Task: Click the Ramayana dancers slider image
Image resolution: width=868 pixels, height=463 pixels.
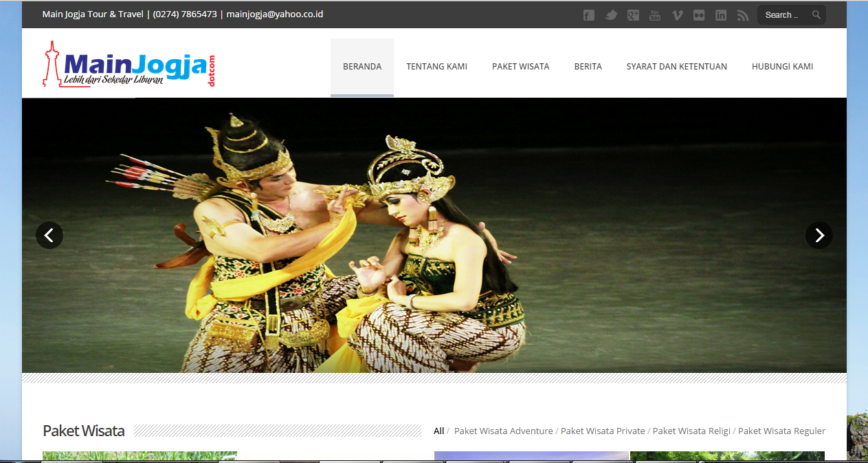Action: (434, 235)
